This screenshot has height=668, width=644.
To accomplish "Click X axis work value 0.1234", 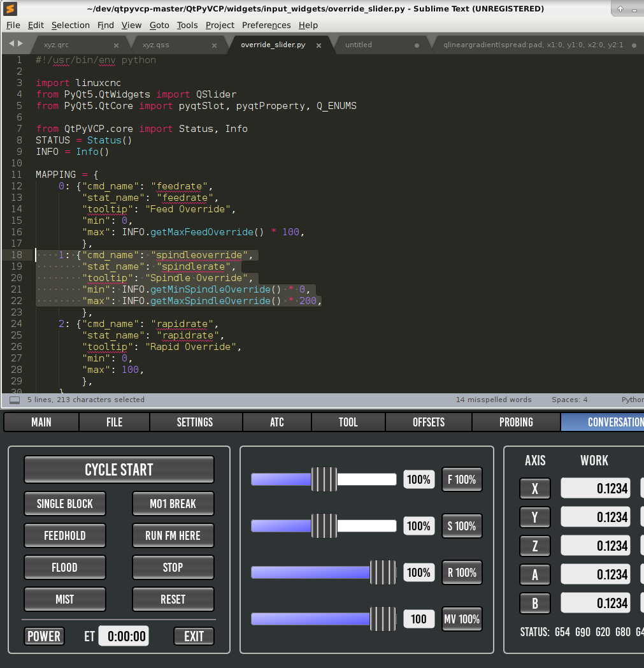I will click(596, 488).
